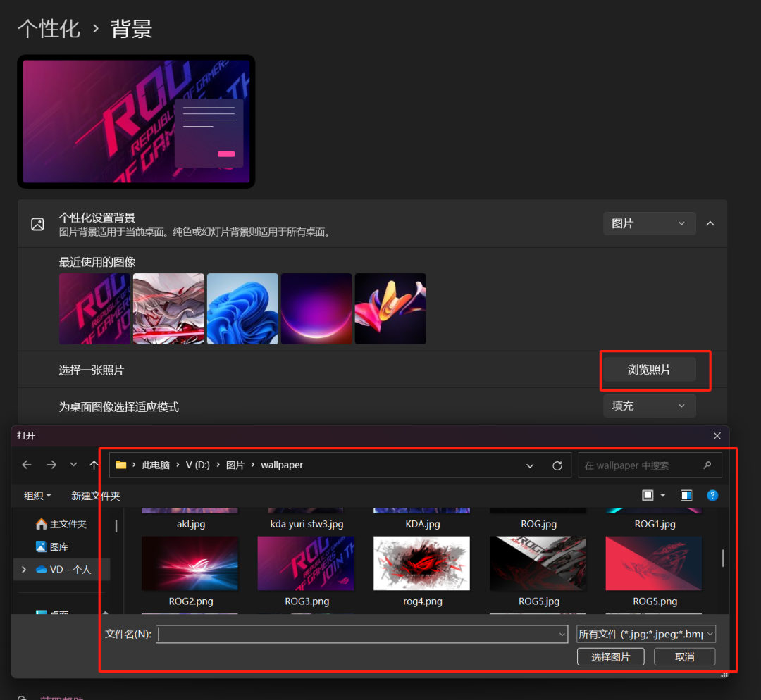The width and height of the screenshot is (761, 700).
Task: Select 此电脑 in the address path
Action: [x=156, y=465]
